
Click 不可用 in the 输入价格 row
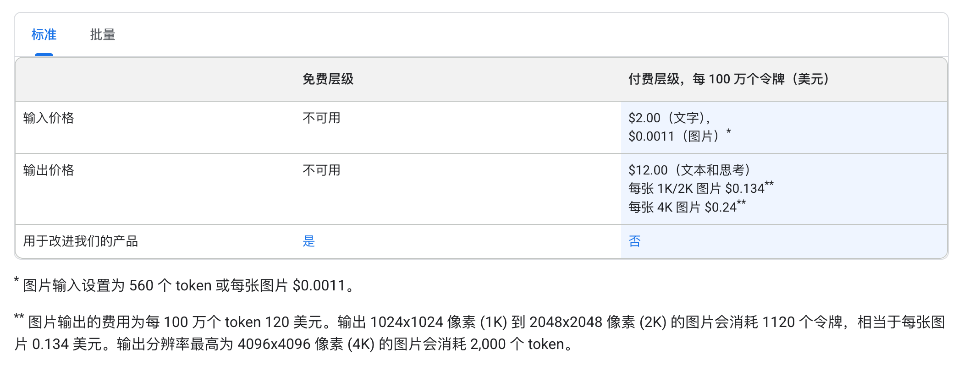(x=320, y=117)
